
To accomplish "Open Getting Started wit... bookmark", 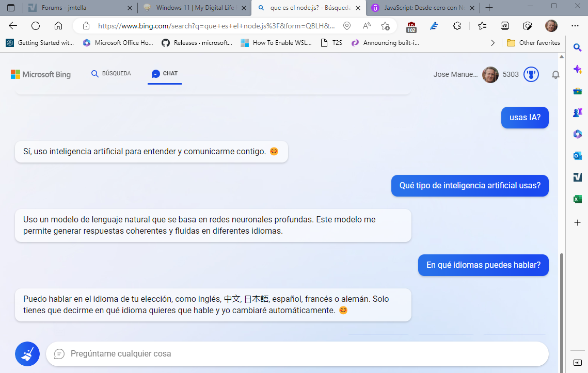I will tap(40, 43).
